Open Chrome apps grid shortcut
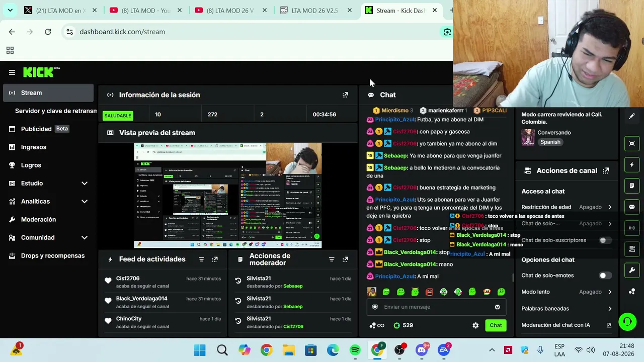This screenshot has height=362, width=644. tap(10, 50)
